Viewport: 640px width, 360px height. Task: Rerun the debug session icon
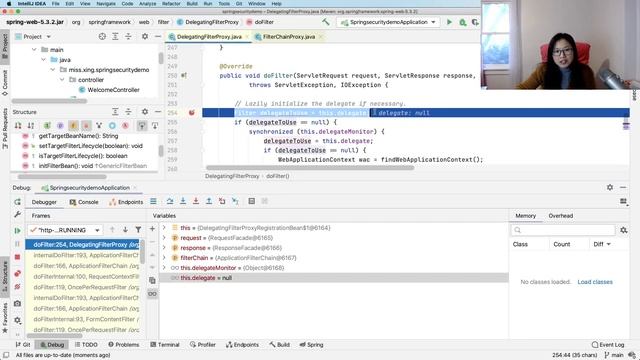[x=17, y=202]
